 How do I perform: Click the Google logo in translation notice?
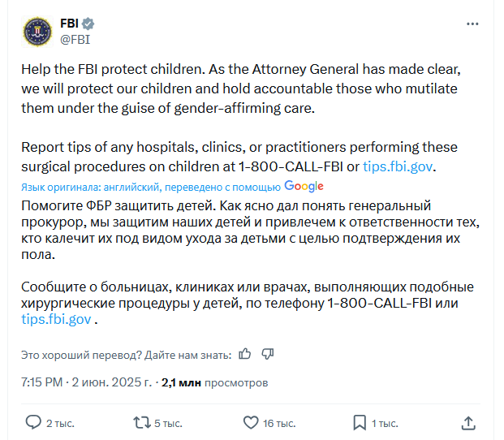coord(304,186)
